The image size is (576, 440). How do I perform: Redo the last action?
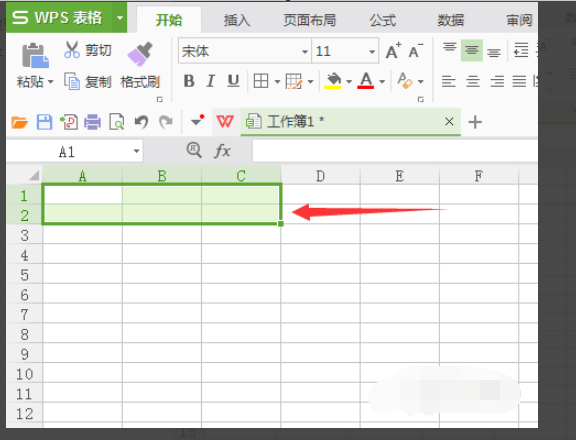[166, 122]
